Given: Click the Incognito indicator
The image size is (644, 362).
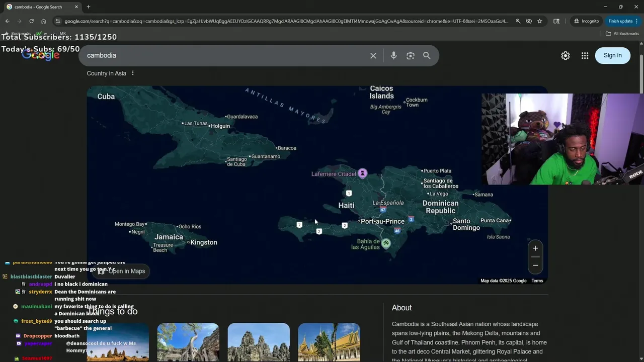Looking at the screenshot, I should (x=586, y=21).
